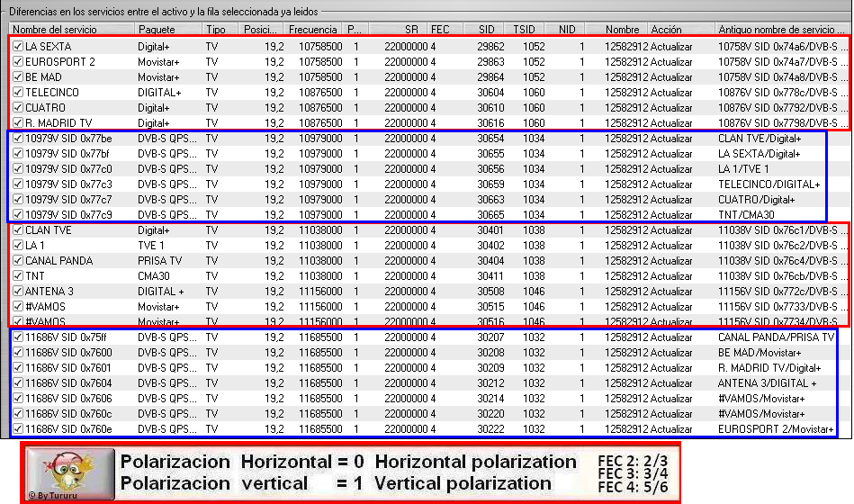
Task: Sort by Antiguo nombre de servicio header
Action: coord(782,30)
